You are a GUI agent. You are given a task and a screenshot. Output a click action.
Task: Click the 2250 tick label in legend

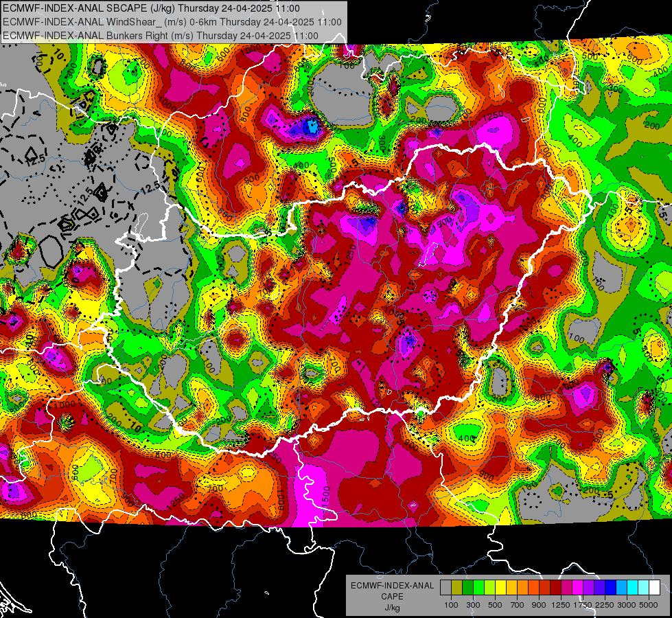click(605, 605)
